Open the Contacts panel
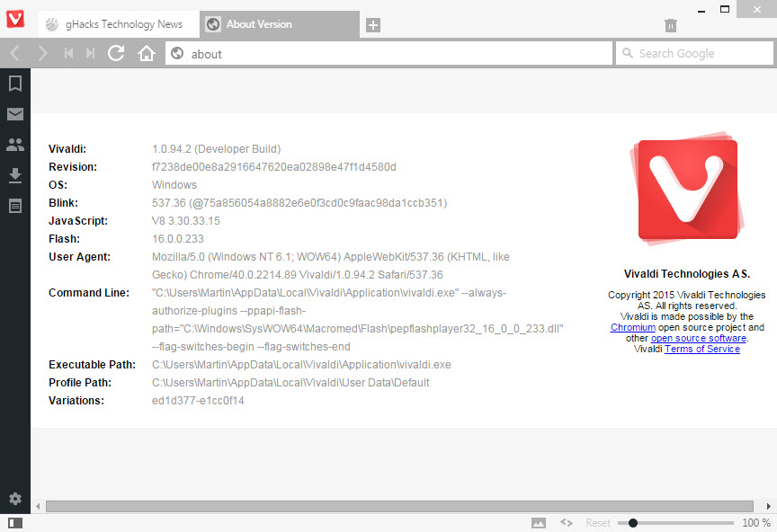Image resolution: width=777 pixels, height=532 pixels. tap(15, 145)
